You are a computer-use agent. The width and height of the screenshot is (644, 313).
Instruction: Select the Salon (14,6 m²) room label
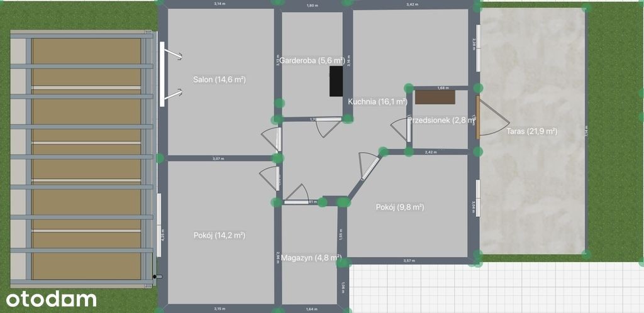click(x=219, y=80)
